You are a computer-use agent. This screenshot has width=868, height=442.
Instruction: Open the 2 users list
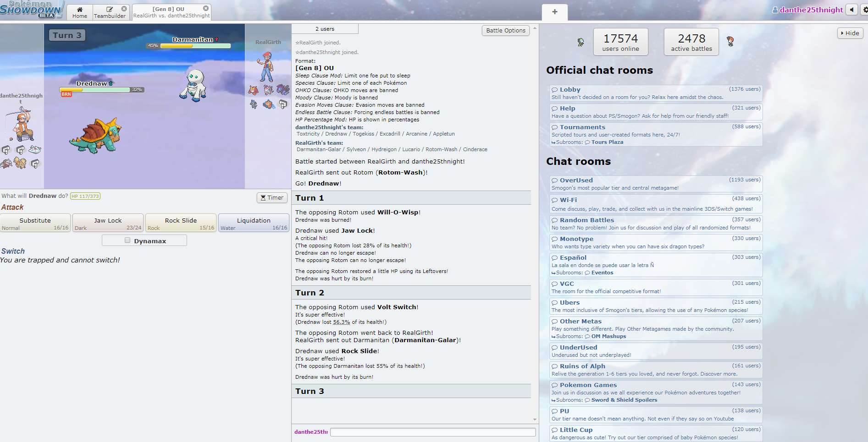tap(325, 29)
